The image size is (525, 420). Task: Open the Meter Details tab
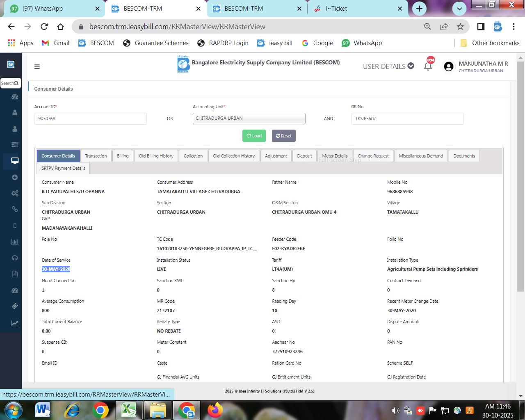pyautogui.click(x=335, y=156)
